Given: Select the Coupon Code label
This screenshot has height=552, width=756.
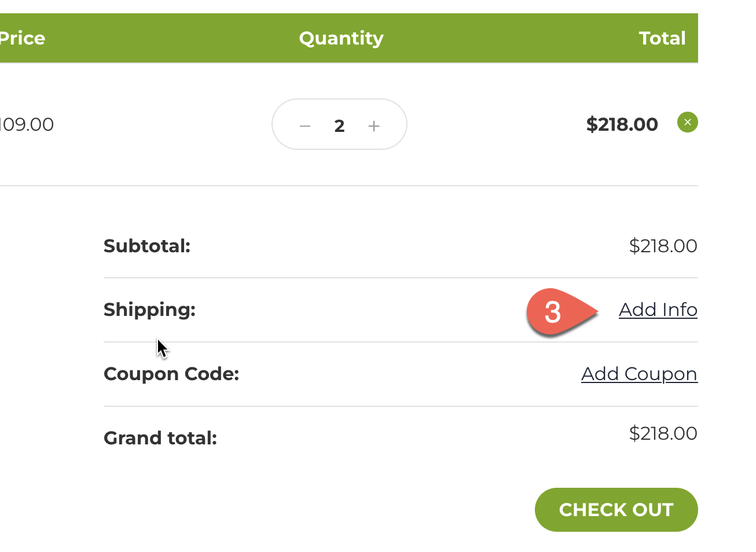Looking at the screenshot, I should (x=171, y=374).
